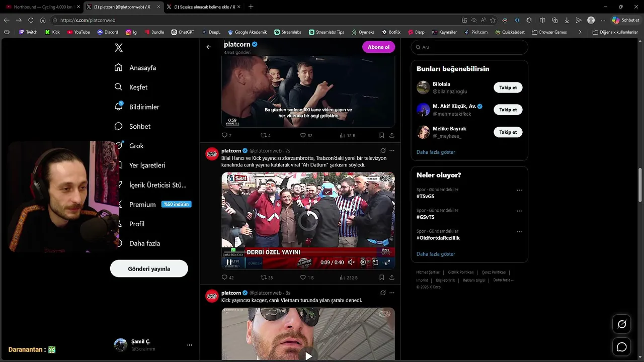Open more menu on kacgez post

(392, 293)
